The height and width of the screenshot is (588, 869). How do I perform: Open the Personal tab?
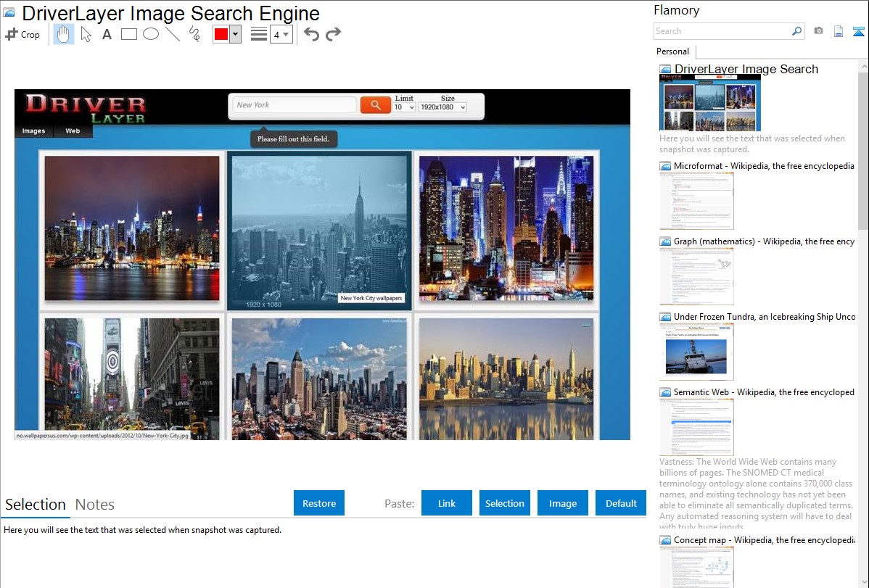click(x=672, y=51)
